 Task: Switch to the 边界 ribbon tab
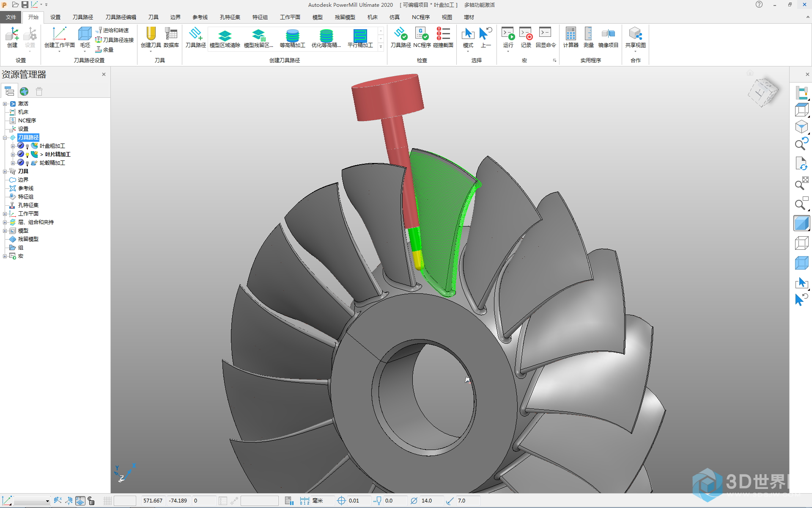click(175, 17)
